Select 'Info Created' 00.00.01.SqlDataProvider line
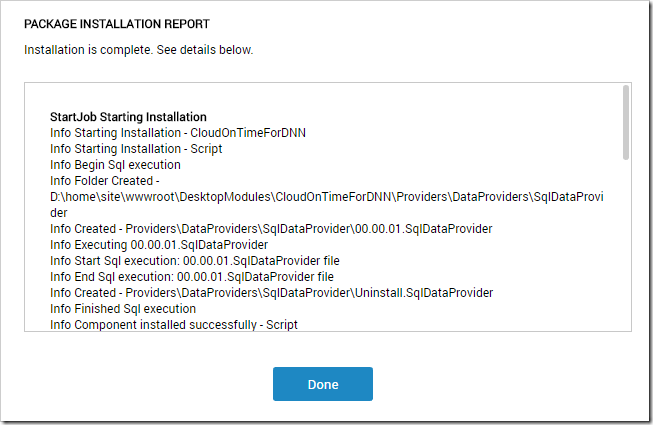The width and height of the screenshot is (653, 425). (271, 229)
